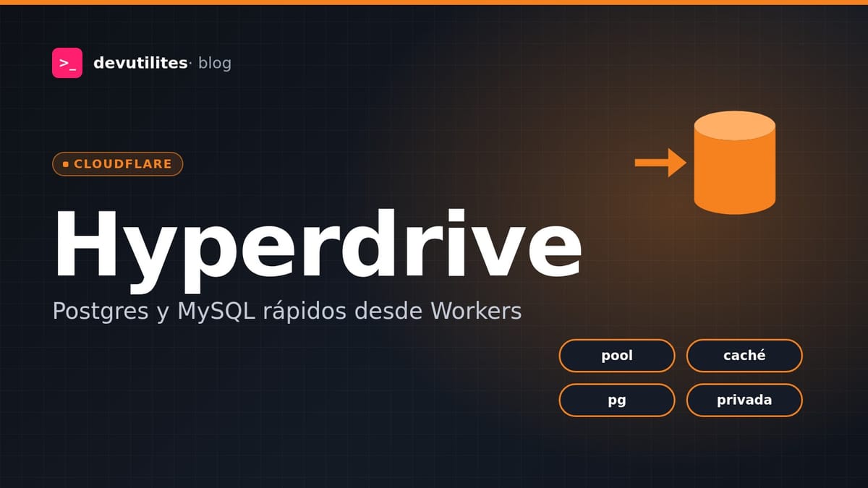Select the caché tag pill
This screenshot has width=868, height=488.
[744, 356]
